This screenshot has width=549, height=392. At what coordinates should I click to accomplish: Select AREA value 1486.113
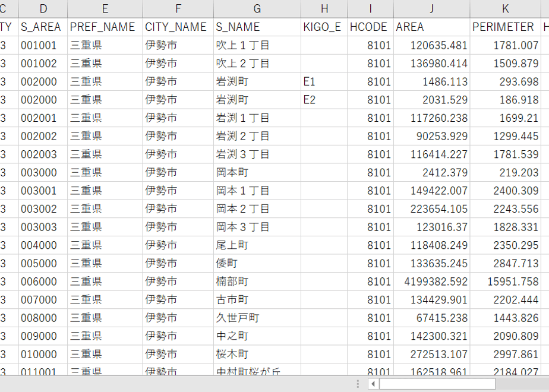pyautogui.click(x=432, y=81)
